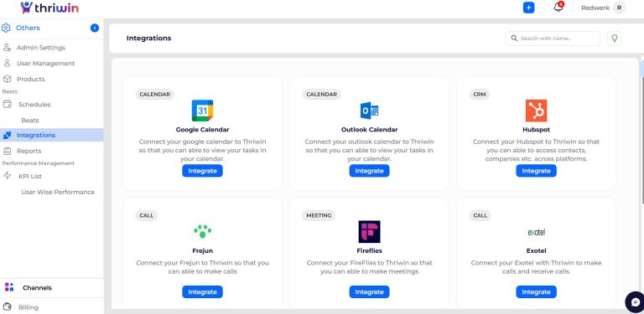Open the Redwerk user avatar

[x=619, y=8]
